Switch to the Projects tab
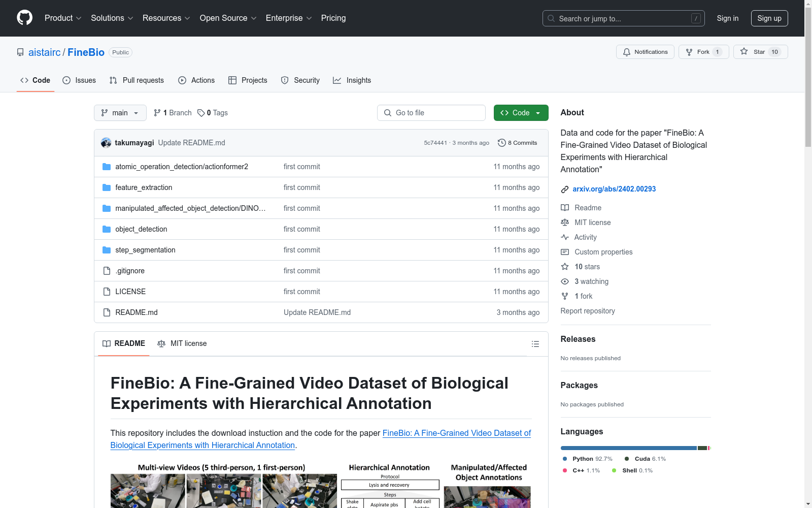 tap(248, 80)
